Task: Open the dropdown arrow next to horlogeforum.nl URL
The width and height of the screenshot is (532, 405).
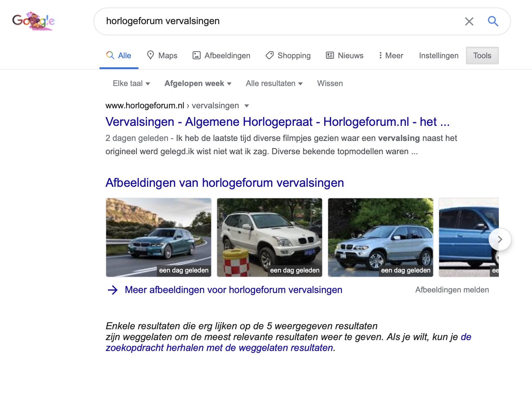Action: point(247,106)
